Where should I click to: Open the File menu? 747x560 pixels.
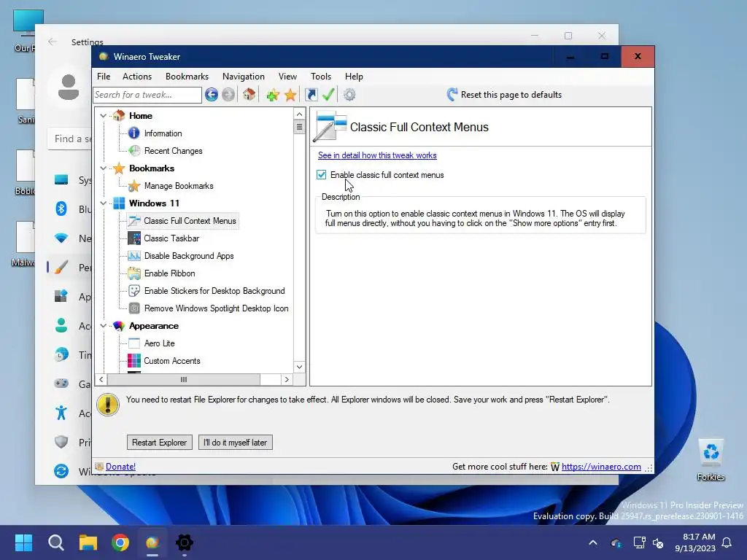pos(104,76)
